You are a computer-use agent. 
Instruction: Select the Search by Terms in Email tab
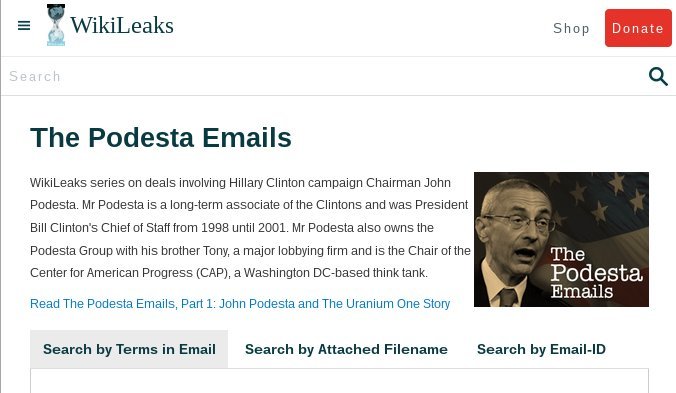coord(129,349)
